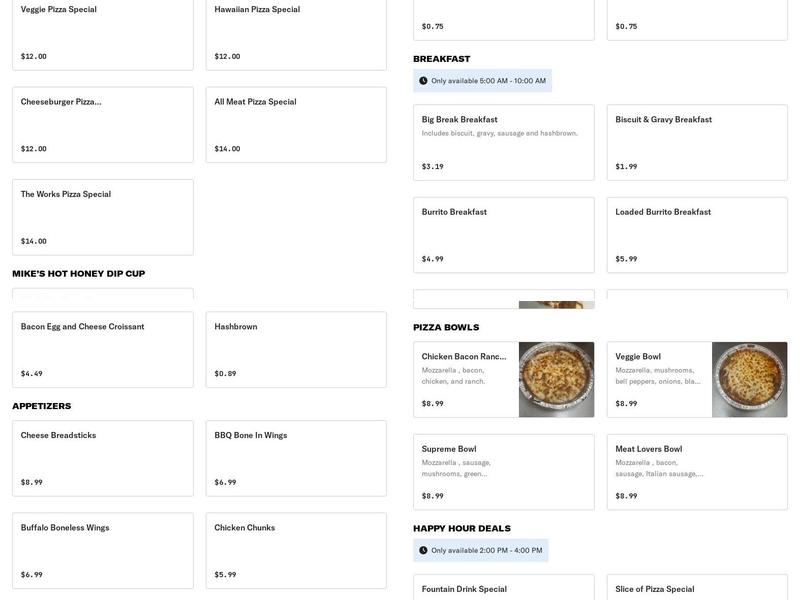This screenshot has height=600, width=800.
Task: Choose Bacon Egg and Cheese Croissant
Action: [x=102, y=349]
